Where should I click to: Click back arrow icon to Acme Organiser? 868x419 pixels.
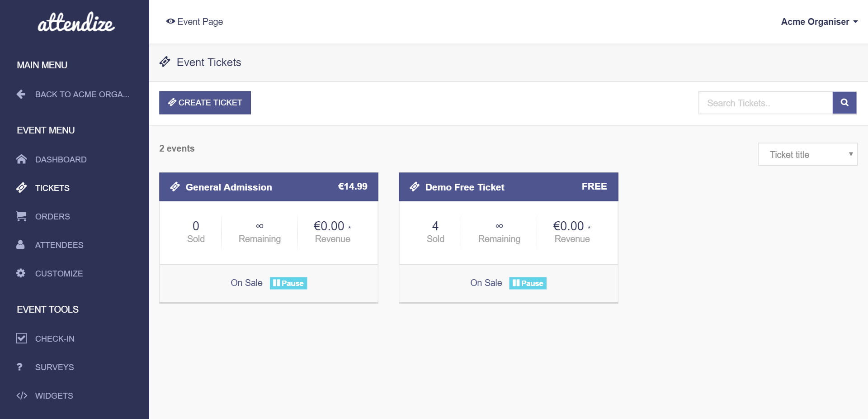[21, 94]
